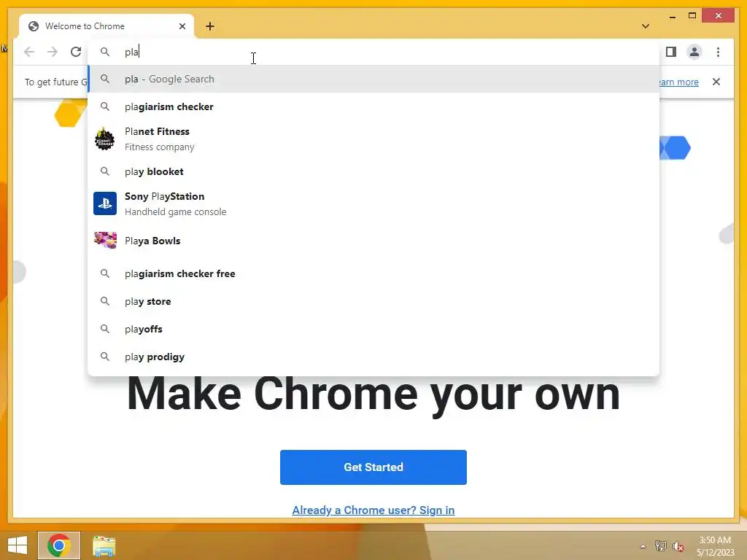Viewport: 747px width, 560px height.
Task: Click into the address bar text field
Action: [x=374, y=52]
